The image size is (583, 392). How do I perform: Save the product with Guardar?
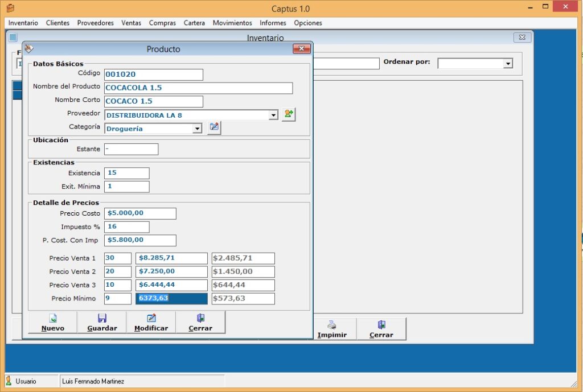[102, 322]
